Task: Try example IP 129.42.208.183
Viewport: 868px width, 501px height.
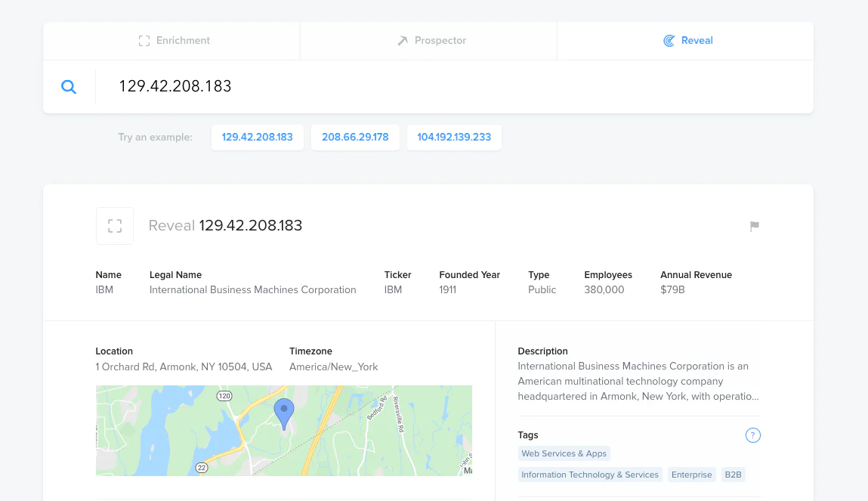Action: point(258,138)
